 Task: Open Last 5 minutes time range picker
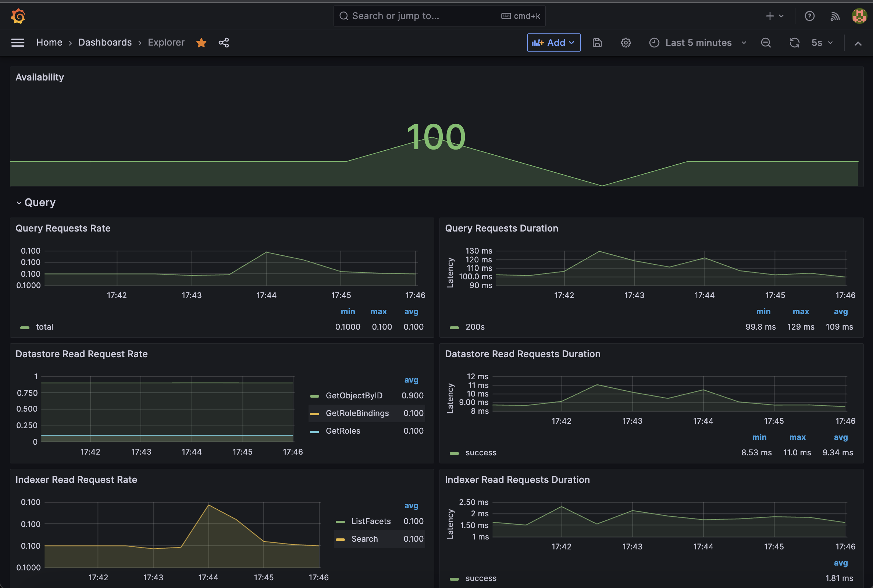coord(698,43)
